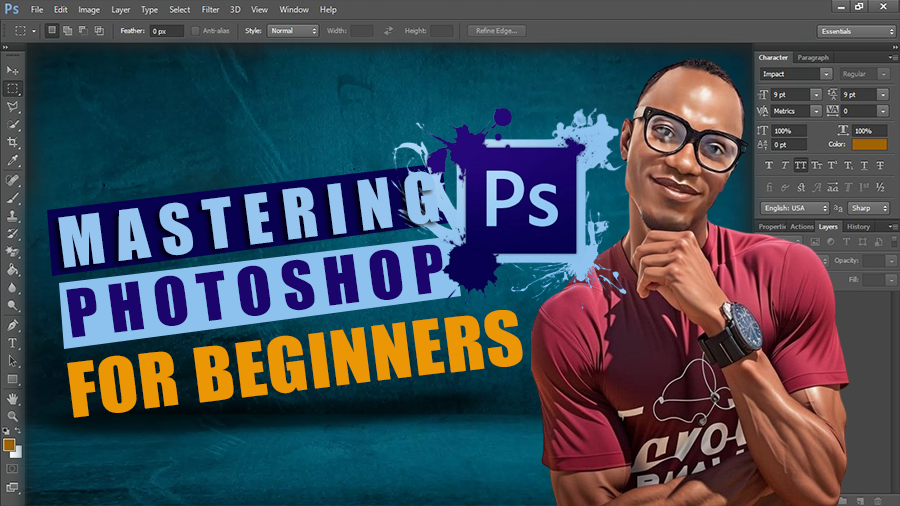
Task: Open the Layers panel options menu
Action: click(893, 227)
